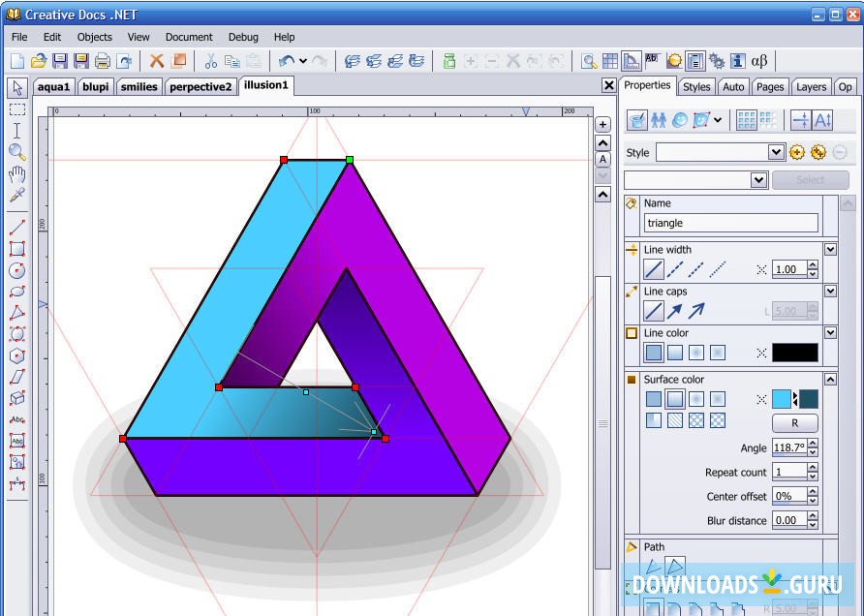
Task: Switch to the smilies document tab
Action: click(139, 86)
